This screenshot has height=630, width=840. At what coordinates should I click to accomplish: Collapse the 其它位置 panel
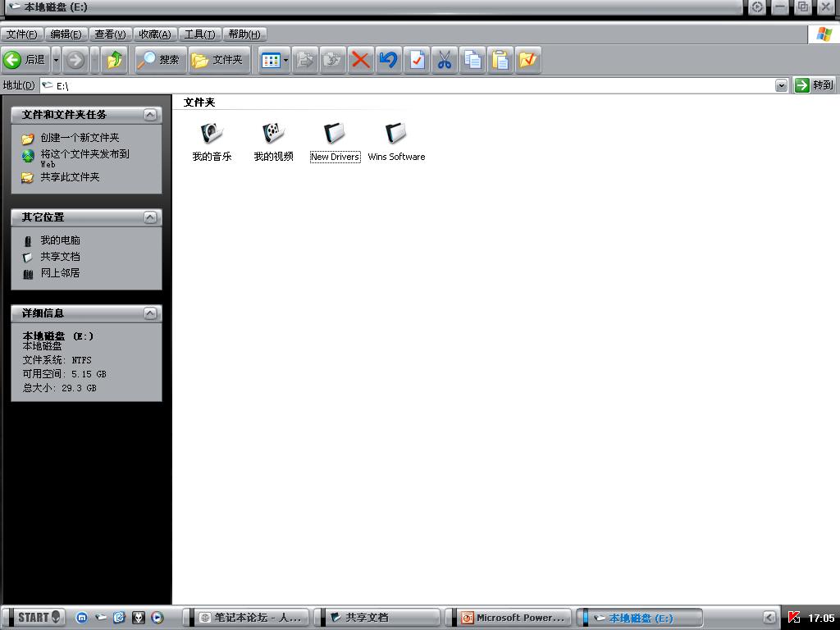pyautogui.click(x=150, y=217)
